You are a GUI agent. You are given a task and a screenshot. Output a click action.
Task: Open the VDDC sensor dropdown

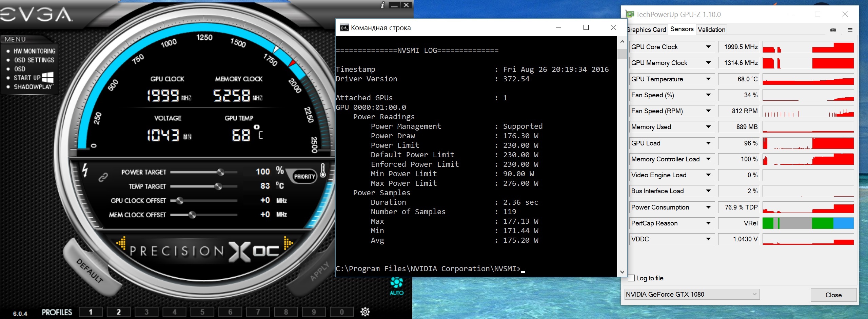click(x=708, y=239)
